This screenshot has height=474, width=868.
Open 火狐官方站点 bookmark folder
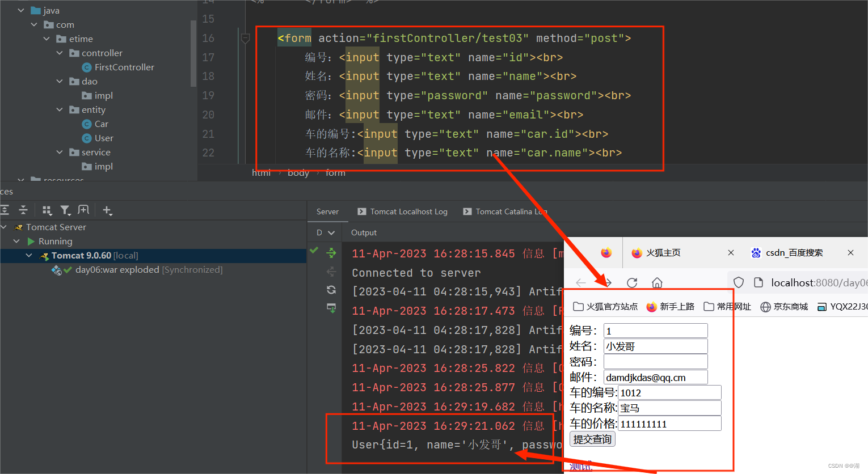605,307
